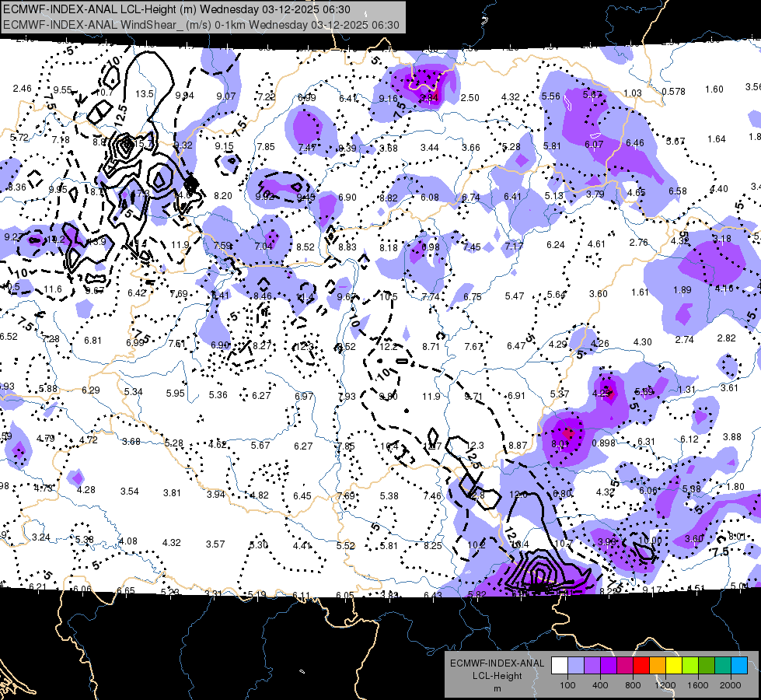Click the map value 5.47
Image resolution: width=761 pixels, height=700 pixels.
click(515, 296)
